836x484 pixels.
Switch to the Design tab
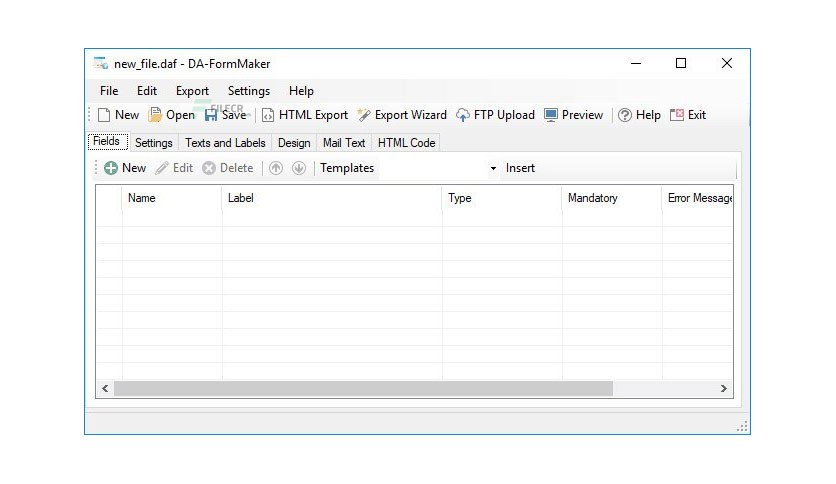294,143
